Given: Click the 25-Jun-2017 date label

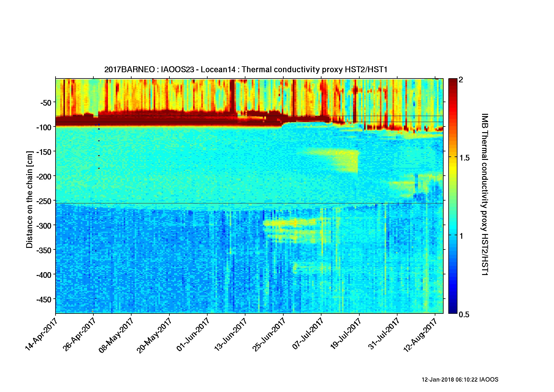Looking at the screenshot, I should [269, 334].
